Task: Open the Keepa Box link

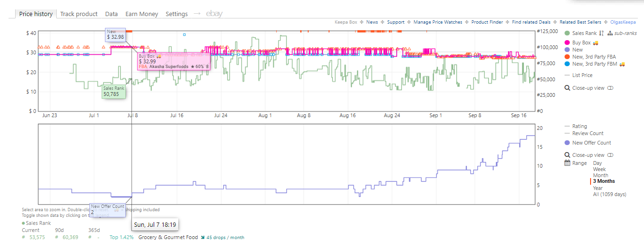Action: pos(347,22)
